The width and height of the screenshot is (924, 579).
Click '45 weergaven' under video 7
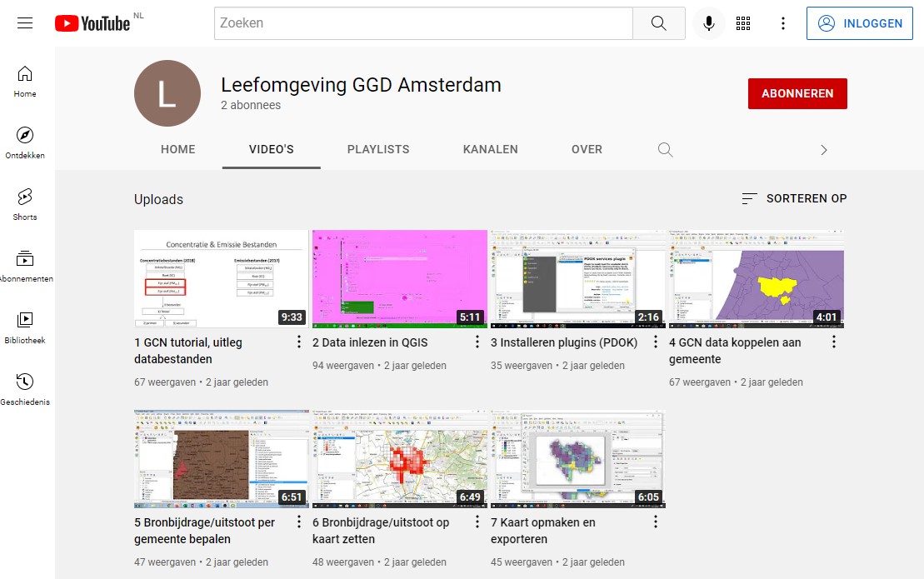tap(522, 562)
